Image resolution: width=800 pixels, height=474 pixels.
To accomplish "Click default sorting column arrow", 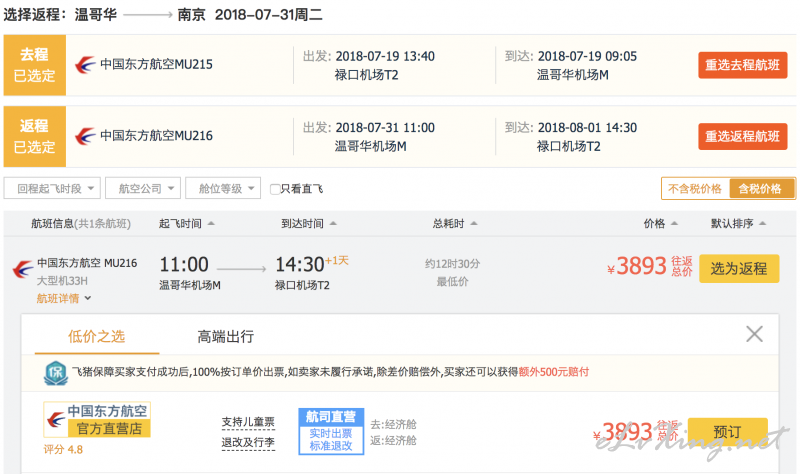I will [x=763, y=223].
